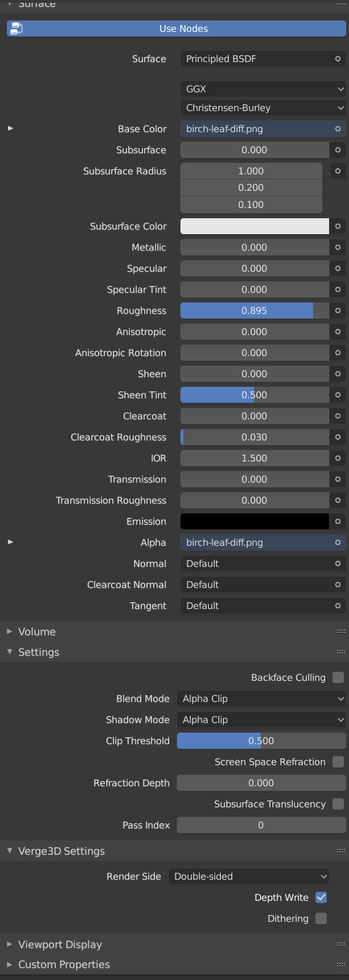Click the drag-handle dots on Settings panel
The width and height of the screenshot is (349, 980).
pos(341,652)
